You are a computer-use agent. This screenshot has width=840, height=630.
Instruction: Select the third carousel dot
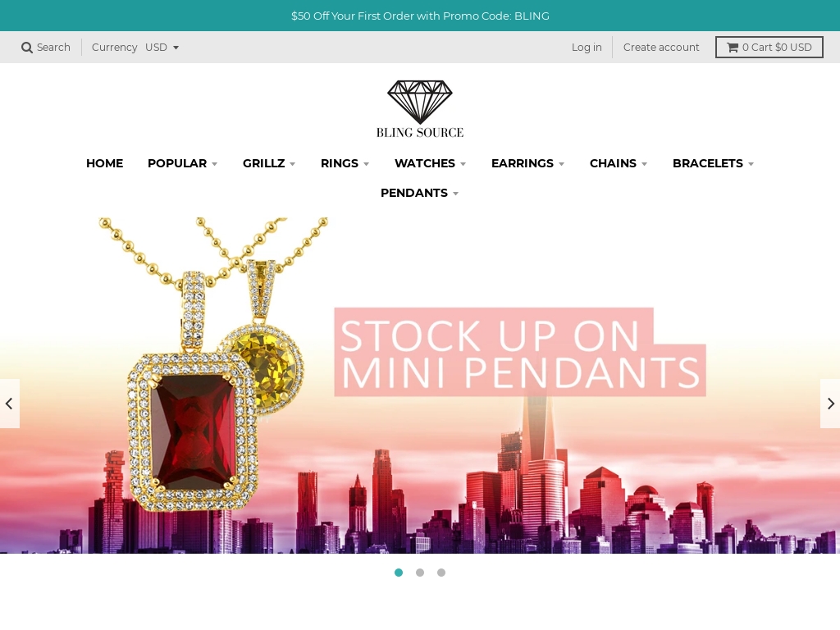coord(441,573)
